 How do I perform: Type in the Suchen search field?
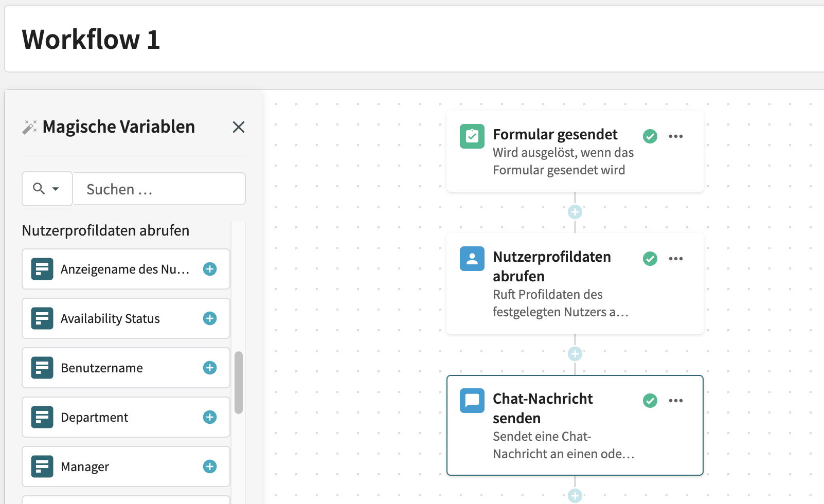pyautogui.click(x=159, y=189)
